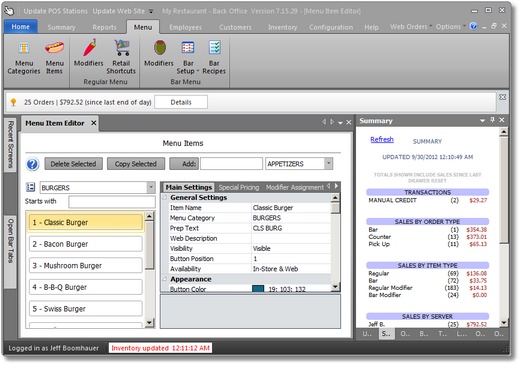Select 2 - Bacon Burger item
The image size is (520, 365).
pyautogui.click(x=86, y=244)
